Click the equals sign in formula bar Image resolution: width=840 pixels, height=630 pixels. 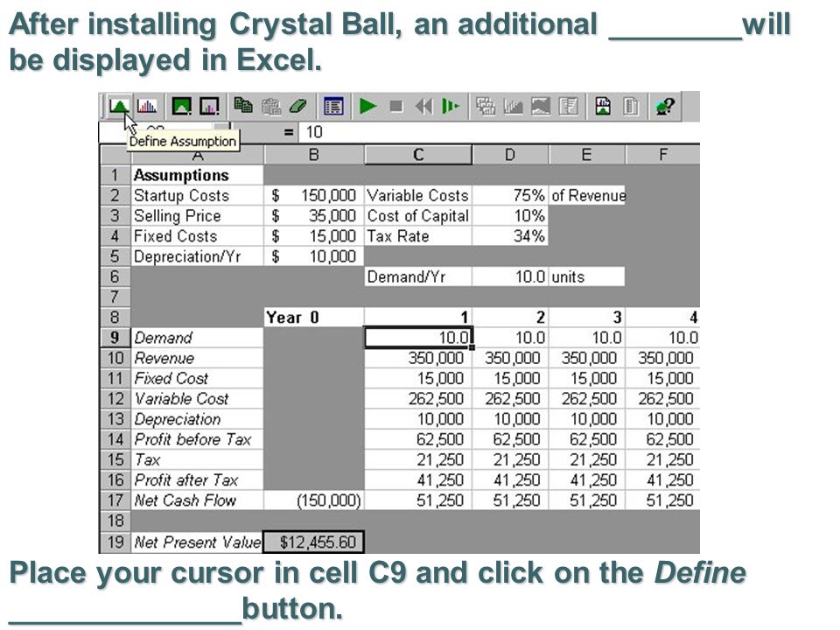288,132
